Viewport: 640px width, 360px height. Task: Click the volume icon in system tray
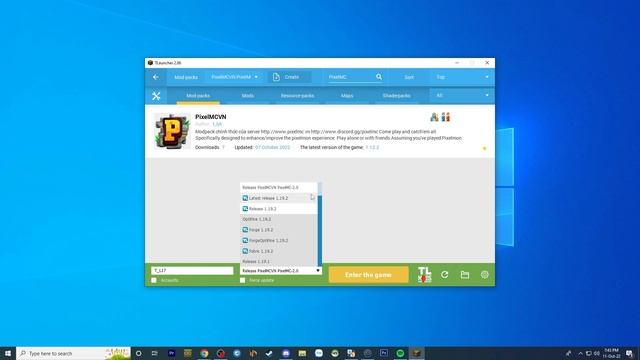coord(597,353)
